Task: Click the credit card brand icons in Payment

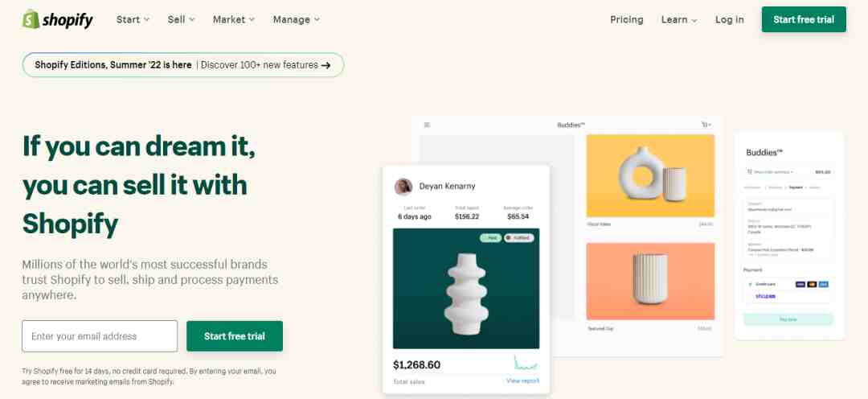Action: pos(812,284)
